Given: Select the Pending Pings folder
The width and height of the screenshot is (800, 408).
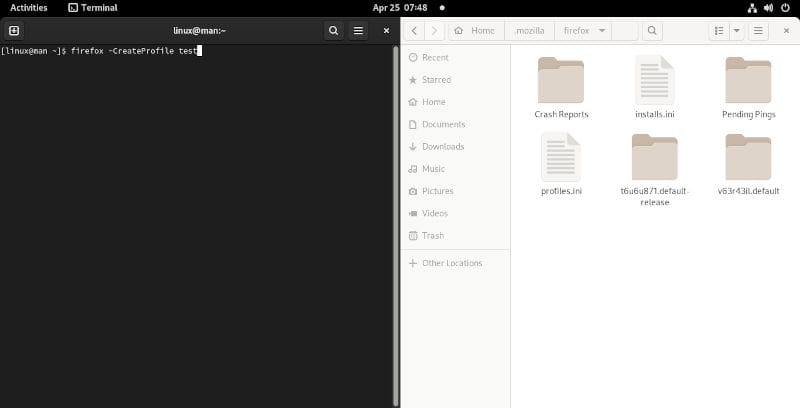Looking at the screenshot, I should pyautogui.click(x=748, y=87).
